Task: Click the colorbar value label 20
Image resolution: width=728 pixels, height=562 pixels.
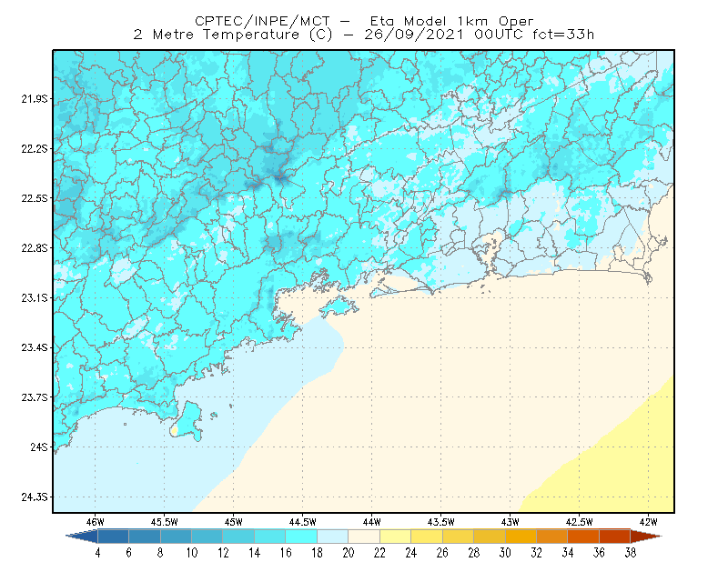Action: [x=349, y=553]
